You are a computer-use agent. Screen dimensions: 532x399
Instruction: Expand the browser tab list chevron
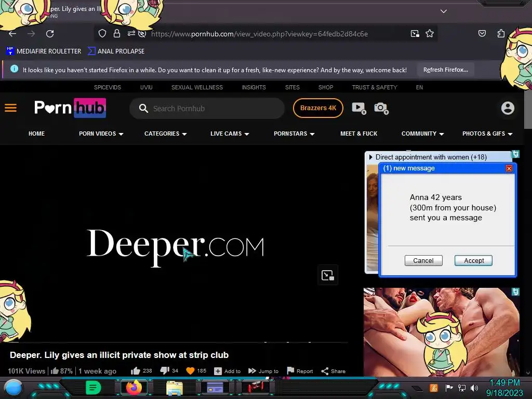[443, 11]
